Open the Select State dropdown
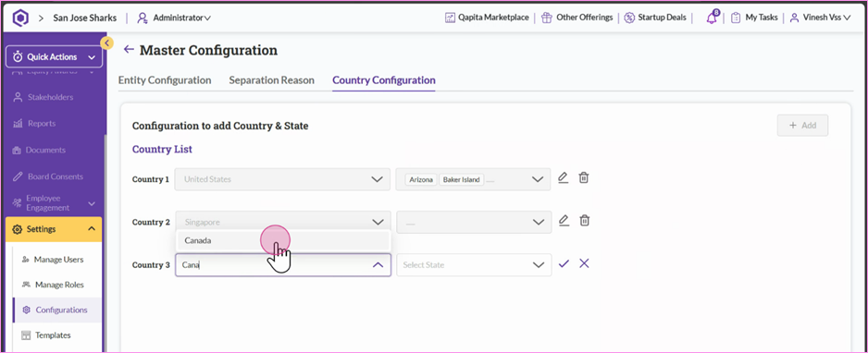868x353 pixels. 475,265
